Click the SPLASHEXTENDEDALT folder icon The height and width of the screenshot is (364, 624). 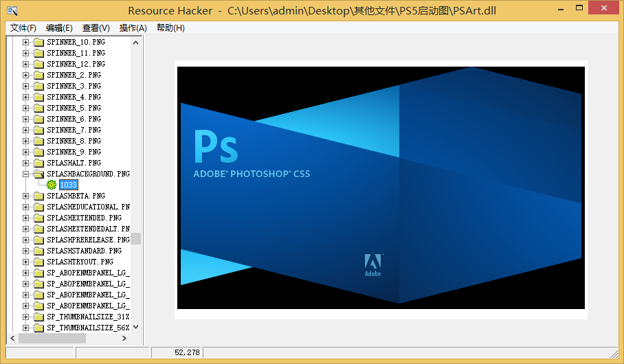coord(38,229)
